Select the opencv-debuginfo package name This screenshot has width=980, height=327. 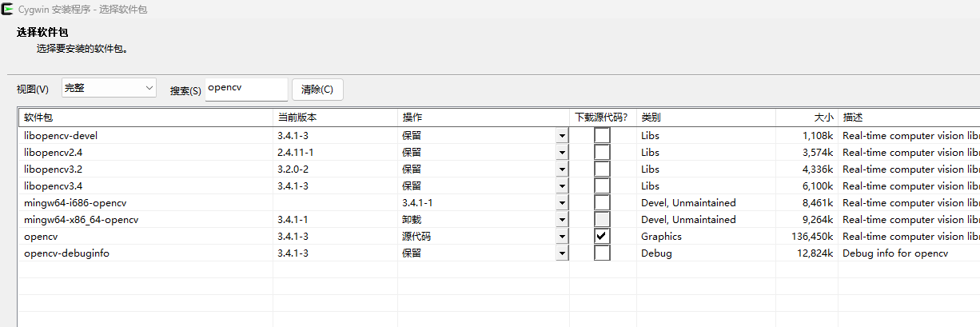66,253
